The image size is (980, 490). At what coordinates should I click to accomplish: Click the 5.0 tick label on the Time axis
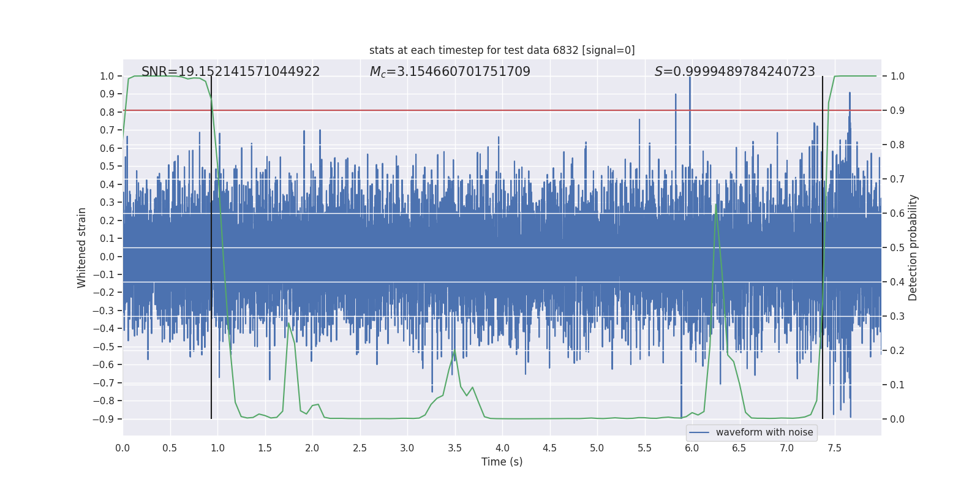coord(597,448)
